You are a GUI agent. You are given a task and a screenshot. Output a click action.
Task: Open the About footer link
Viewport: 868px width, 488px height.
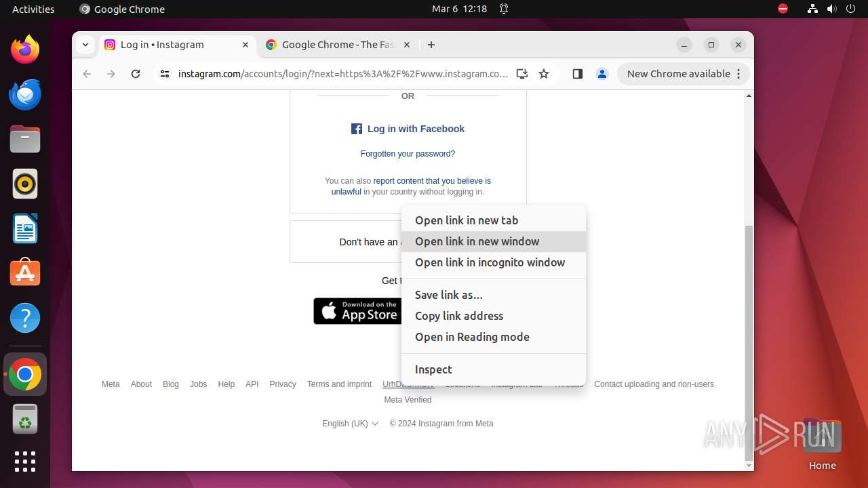click(141, 384)
